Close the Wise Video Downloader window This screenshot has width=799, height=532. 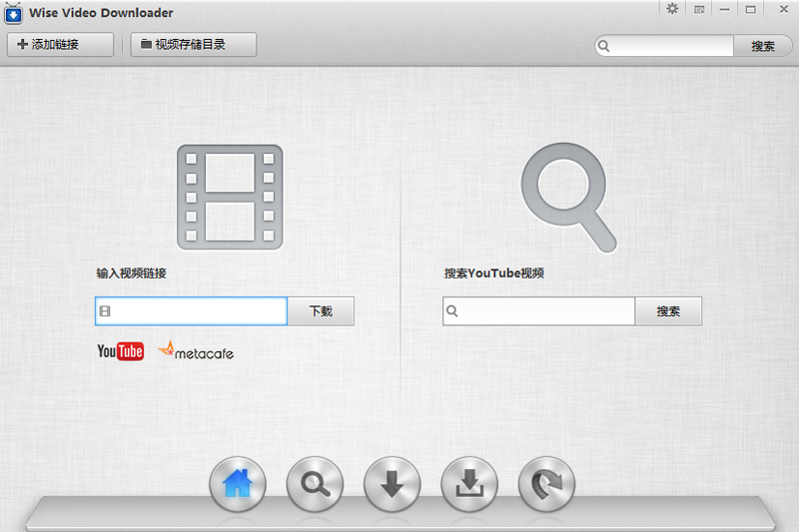(784, 9)
